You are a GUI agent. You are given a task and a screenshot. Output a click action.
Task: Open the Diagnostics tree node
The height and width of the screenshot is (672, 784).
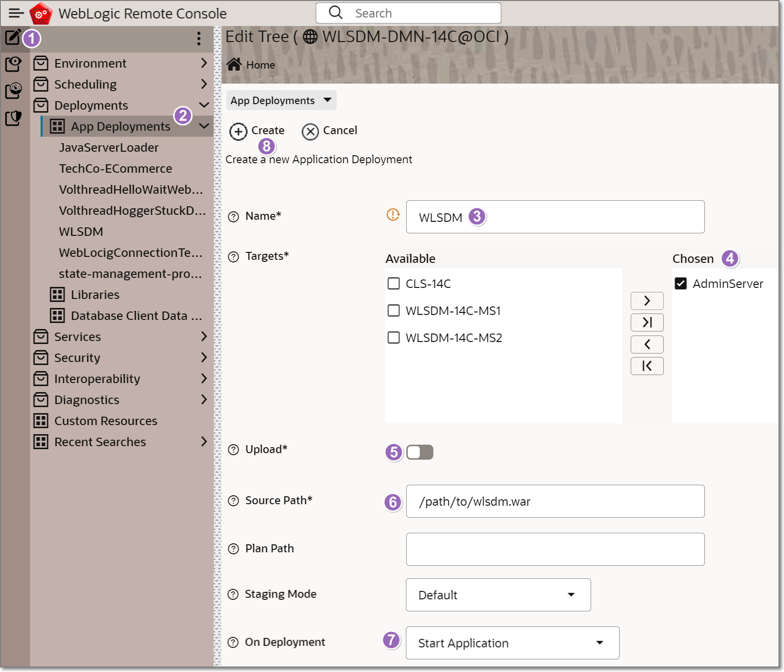(87, 400)
